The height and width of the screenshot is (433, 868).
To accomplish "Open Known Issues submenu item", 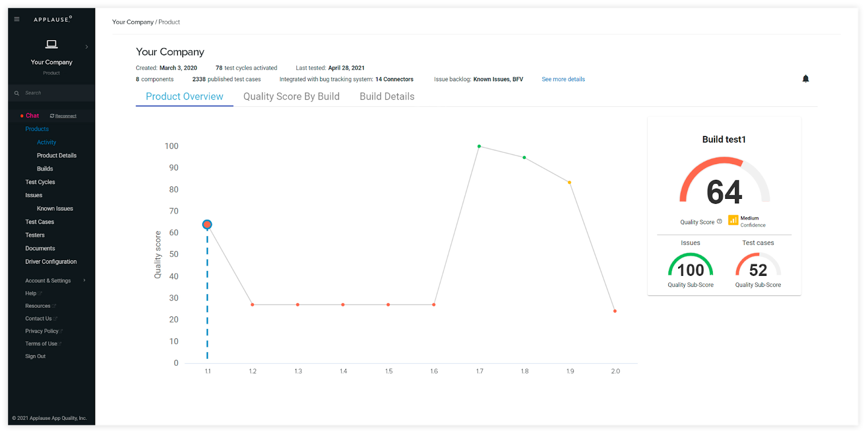I will point(55,209).
